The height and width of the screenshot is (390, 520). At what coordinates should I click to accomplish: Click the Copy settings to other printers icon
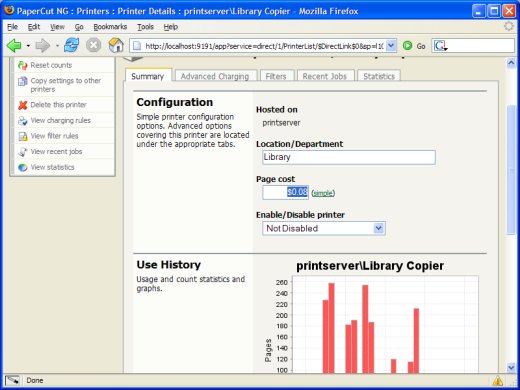tap(22, 81)
